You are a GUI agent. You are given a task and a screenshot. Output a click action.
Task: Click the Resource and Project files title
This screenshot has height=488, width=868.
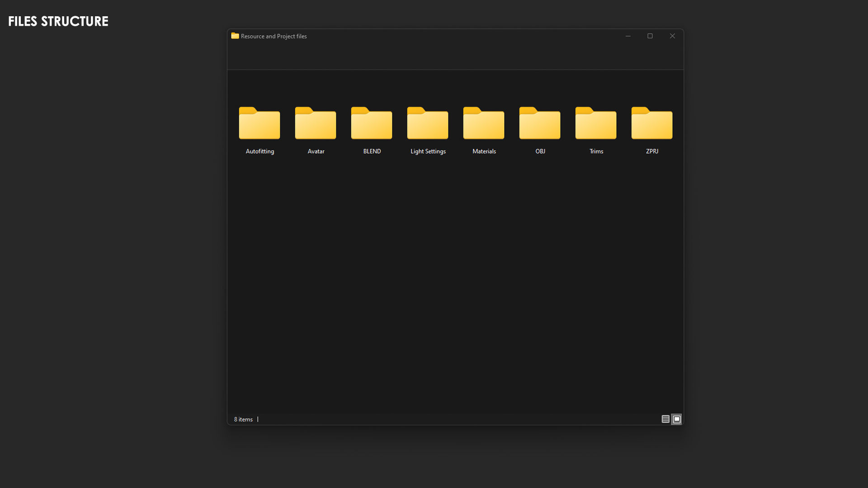coord(274,36)
